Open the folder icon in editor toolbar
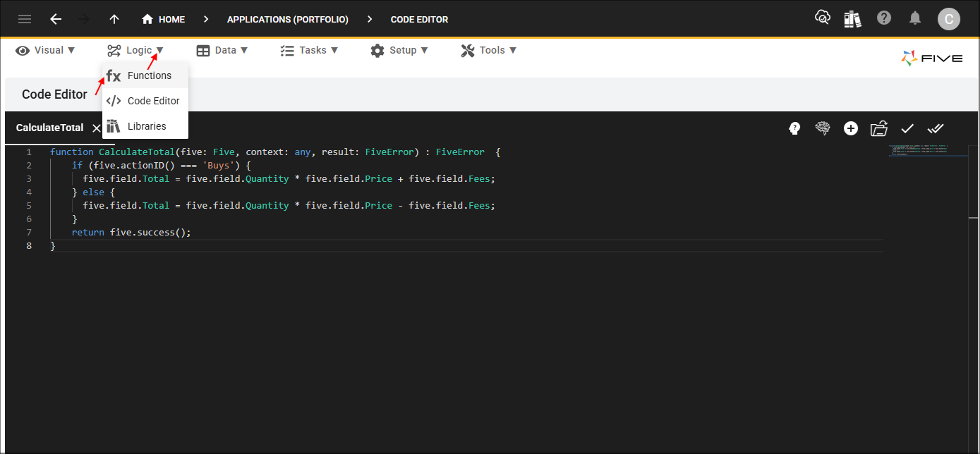The width and height of the screenshot is (980, 454). click(x=879, y=128)
